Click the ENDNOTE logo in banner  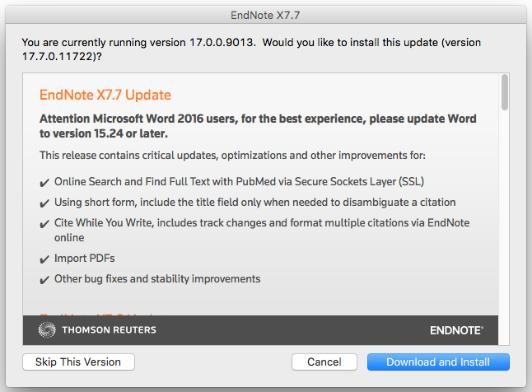pos(456,330)
